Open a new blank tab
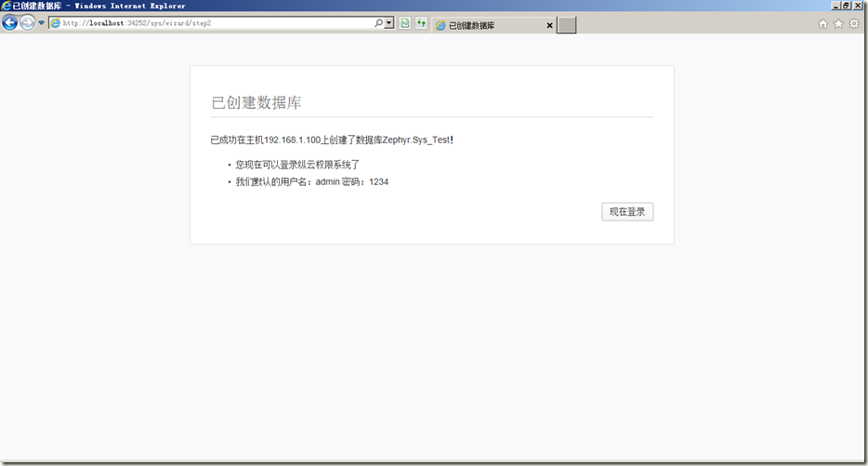 pyautogui.click(x=567, y=26)
